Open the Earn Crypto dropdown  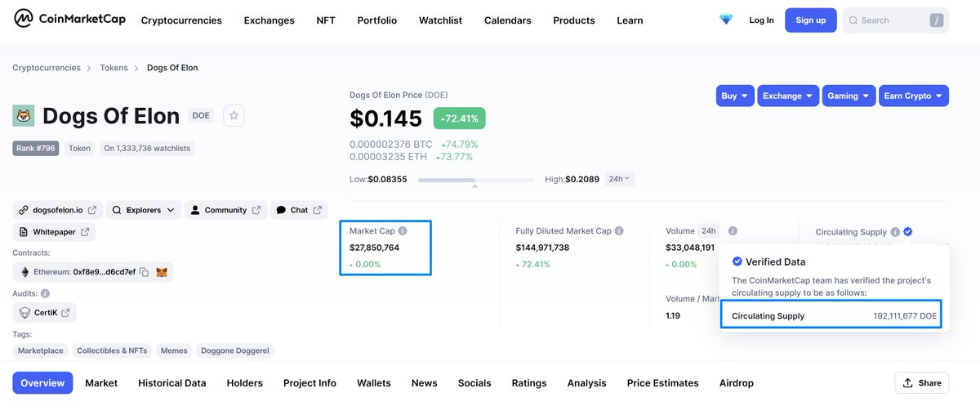(x=914, y=96)
